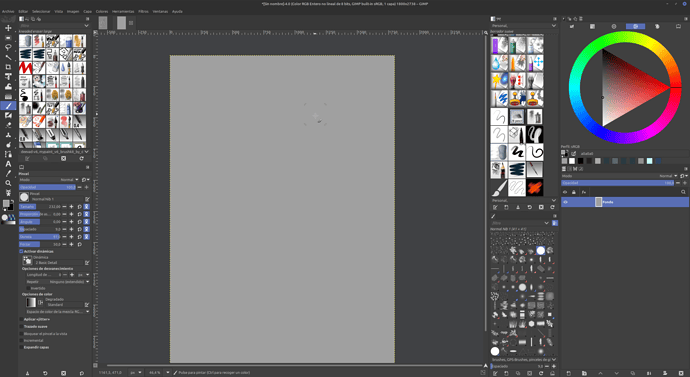Select the Zoom magnifier tool
The height and width of the screenshot is (377, 690).
pyautogui.click(x=8, y=183)
